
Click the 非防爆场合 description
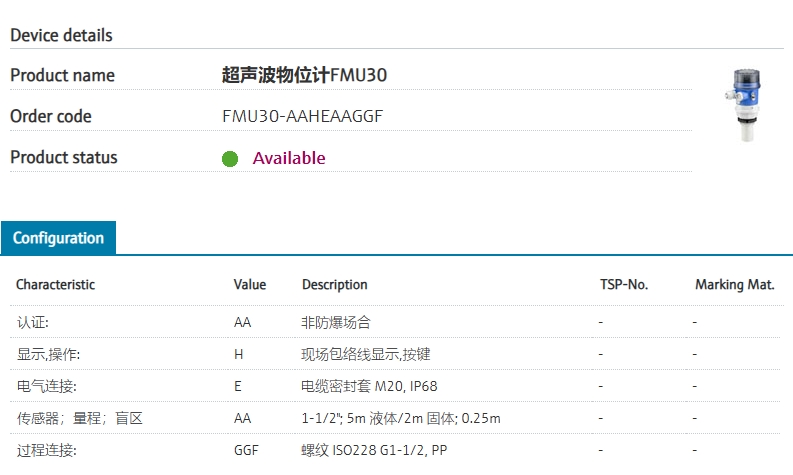click(336, 322)
